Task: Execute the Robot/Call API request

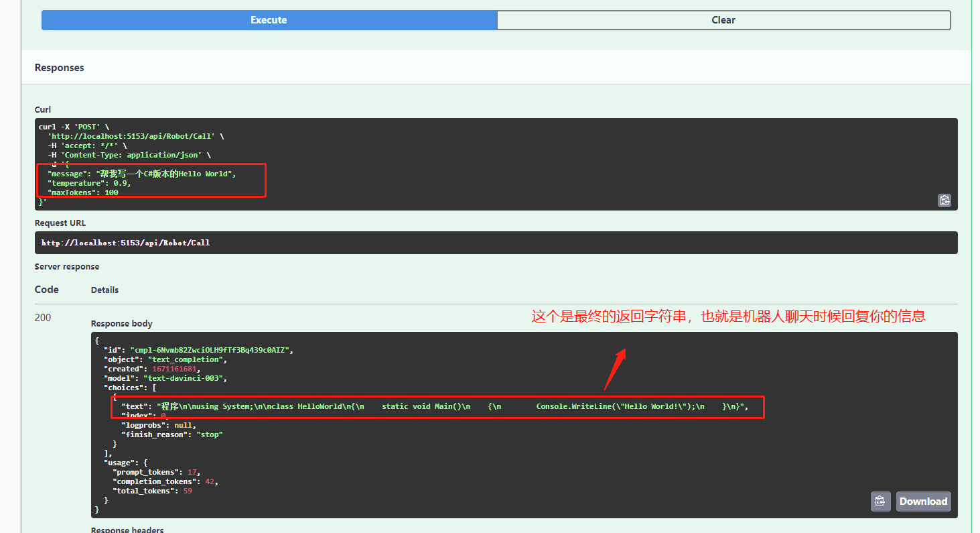Action: [268, 20]
